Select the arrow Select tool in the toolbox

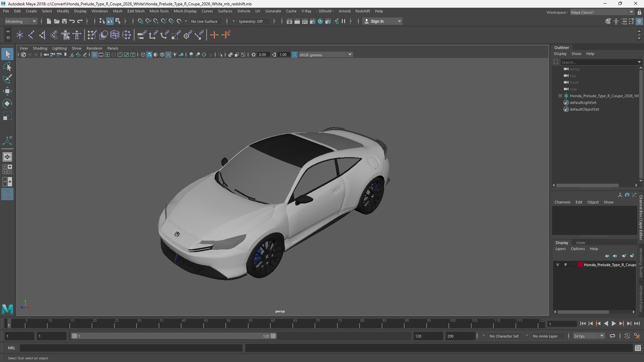click(x=7, y=54)
